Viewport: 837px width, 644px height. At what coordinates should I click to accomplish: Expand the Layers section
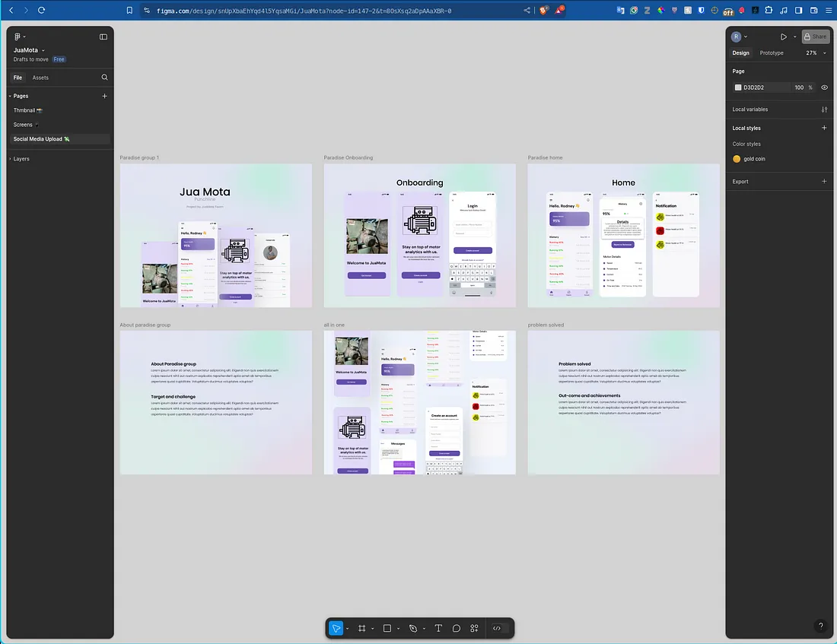click(x=21, y=159)
